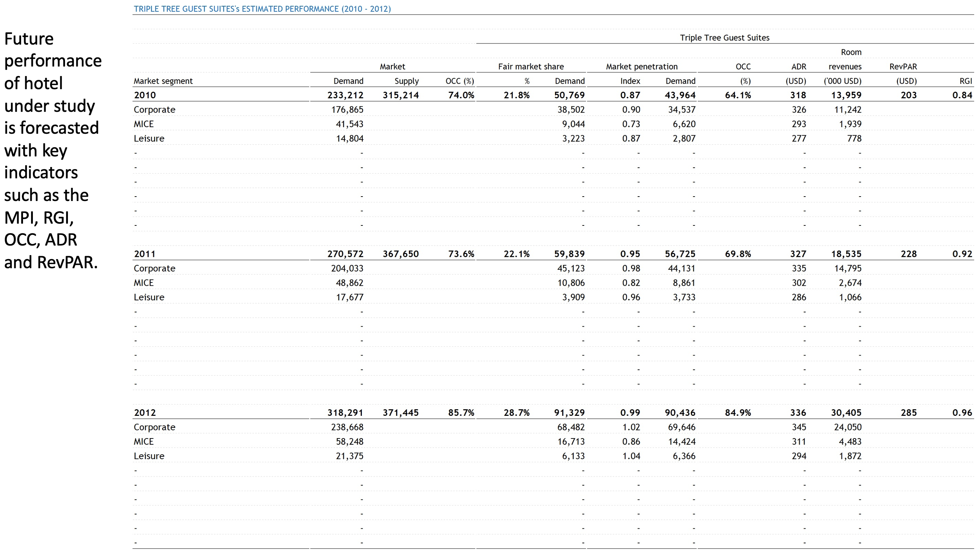Click 2010 Corporate demand 176,865
The width and height of the screenshot is (980, 551).
pos(347,110)
